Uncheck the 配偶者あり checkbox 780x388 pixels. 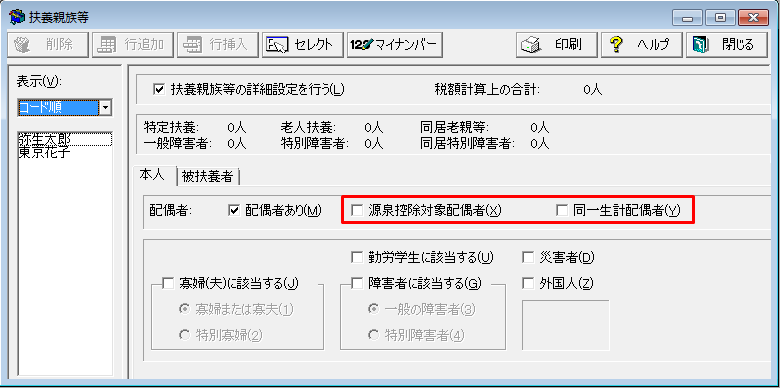pyautogui.click(x=233, y=210)
